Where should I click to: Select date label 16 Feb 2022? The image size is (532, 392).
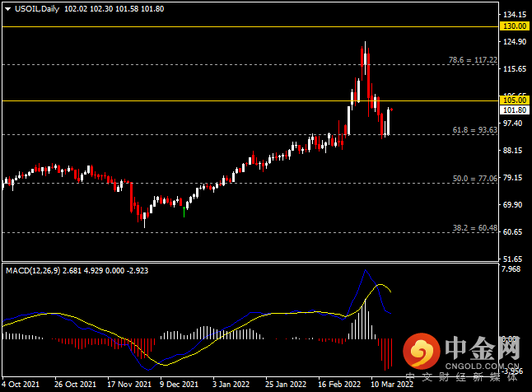339,385
